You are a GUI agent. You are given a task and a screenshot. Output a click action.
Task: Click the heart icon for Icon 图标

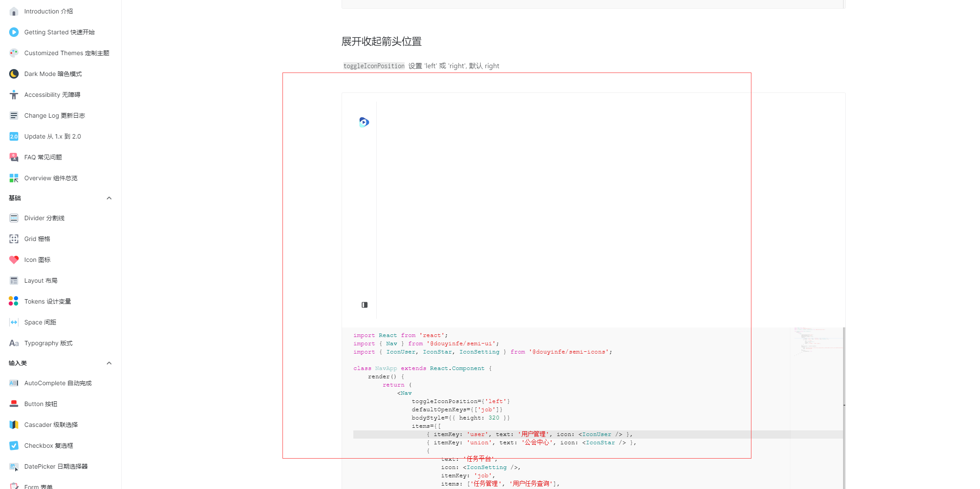pyautogui.click(x=13, y=260)
